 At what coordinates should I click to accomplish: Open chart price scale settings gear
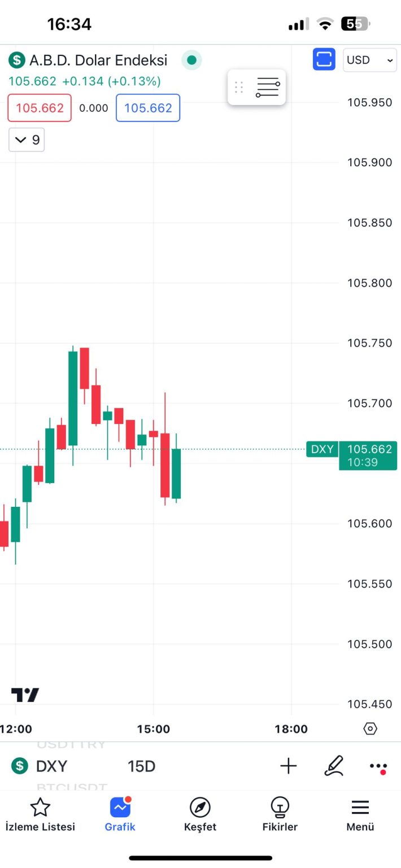[370, 728]
